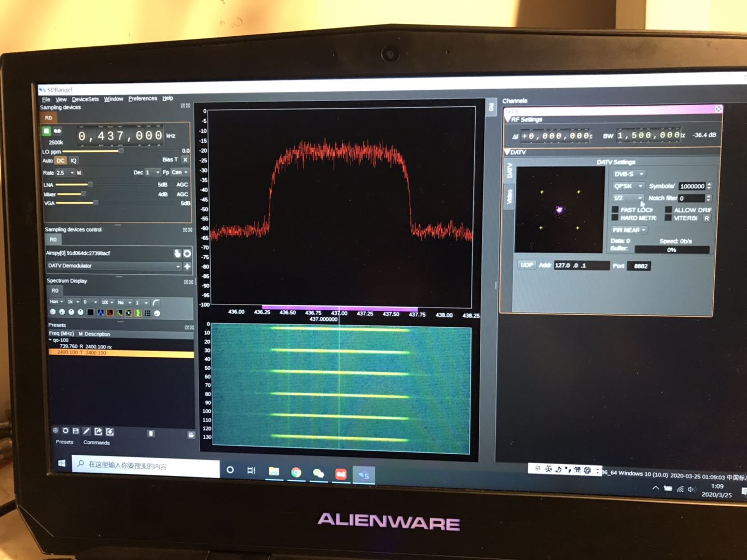This screenshot has width=747, height=560.
Task: Click the curved-line averaging icon in Spectrum Display
Action: pyautogui.click(x=156, y=302)
